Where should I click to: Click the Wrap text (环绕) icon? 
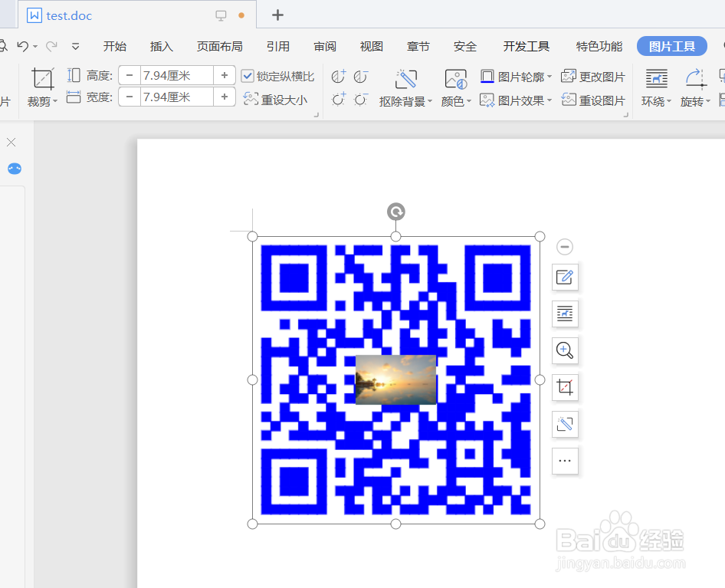point(656,79)
